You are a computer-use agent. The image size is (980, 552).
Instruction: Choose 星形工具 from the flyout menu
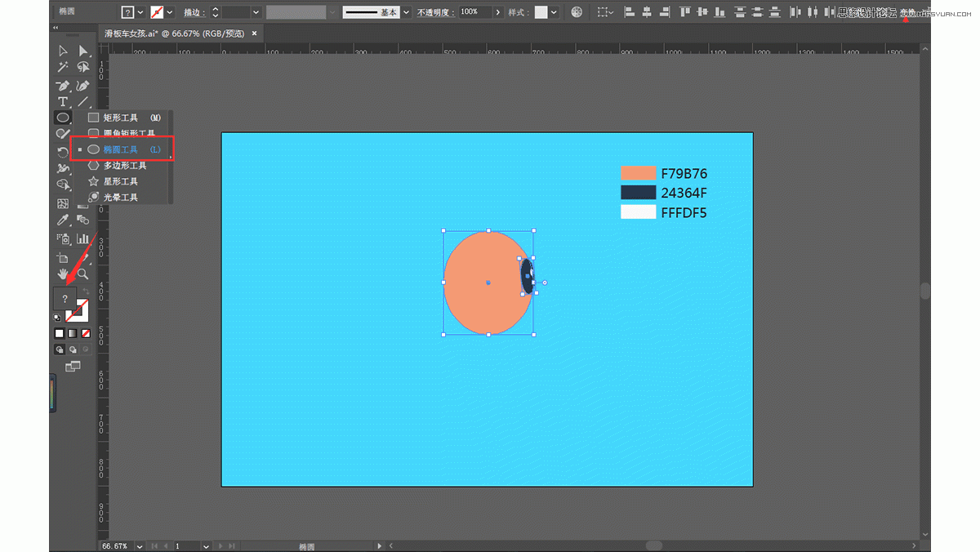click(120, 181)
